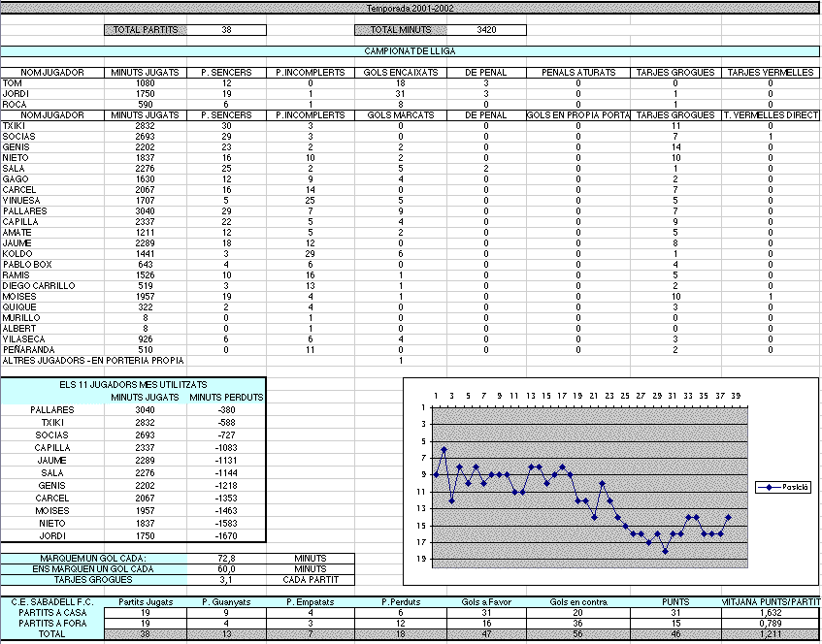This screenshot has width=822, height=644.
Task: Select the GOLS MARCATS column header
Action: (x=400, y=114)
